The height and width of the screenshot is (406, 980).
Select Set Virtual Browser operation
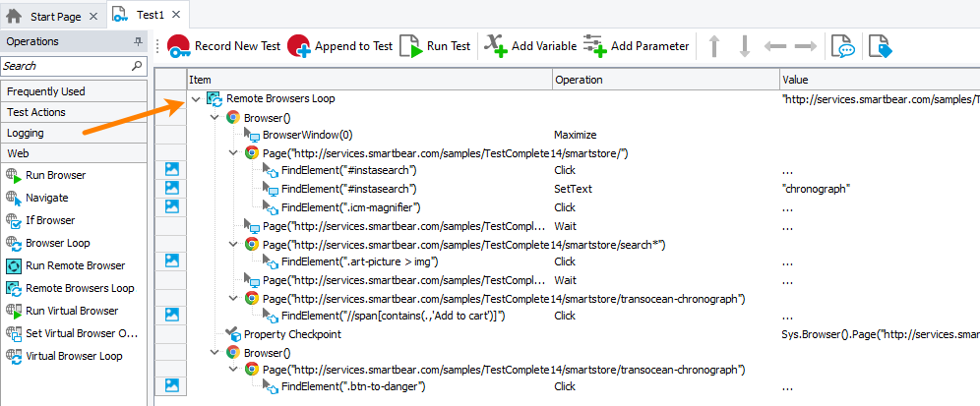point(71,333)
